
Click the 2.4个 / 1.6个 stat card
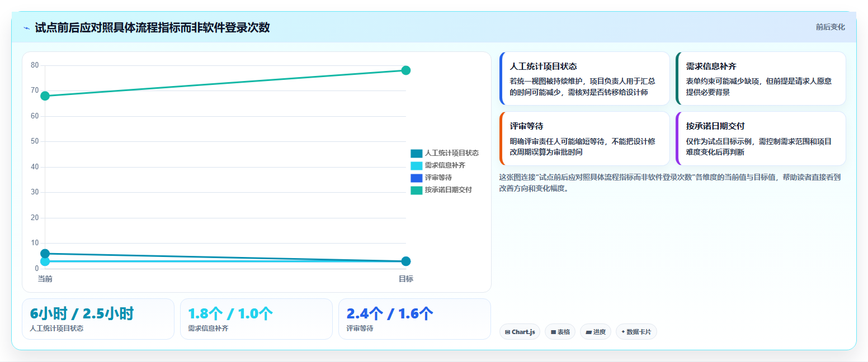[415, 319]
